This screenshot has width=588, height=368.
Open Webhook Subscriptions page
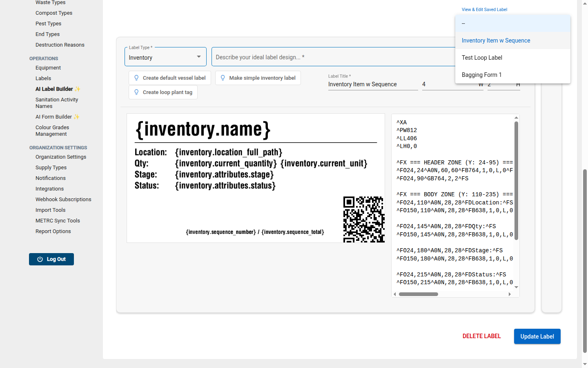[x=63, y=200]
